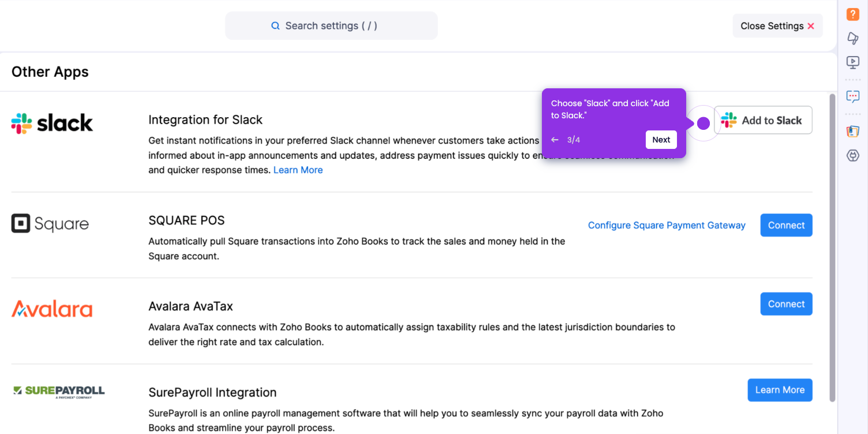
Task: Click the Add to Slack button
Action: [x=763, y=120]
